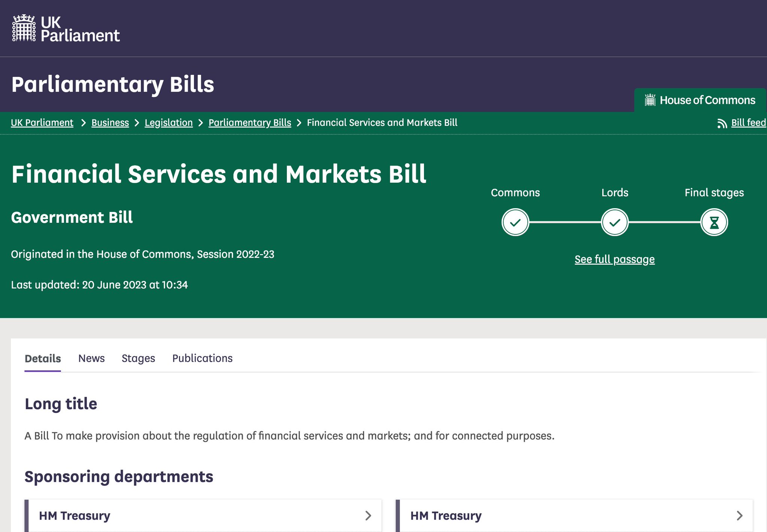Click the UK Parliament portcullis logo
This screenshot has height=532, width=767.
click(x=24, y=28)
